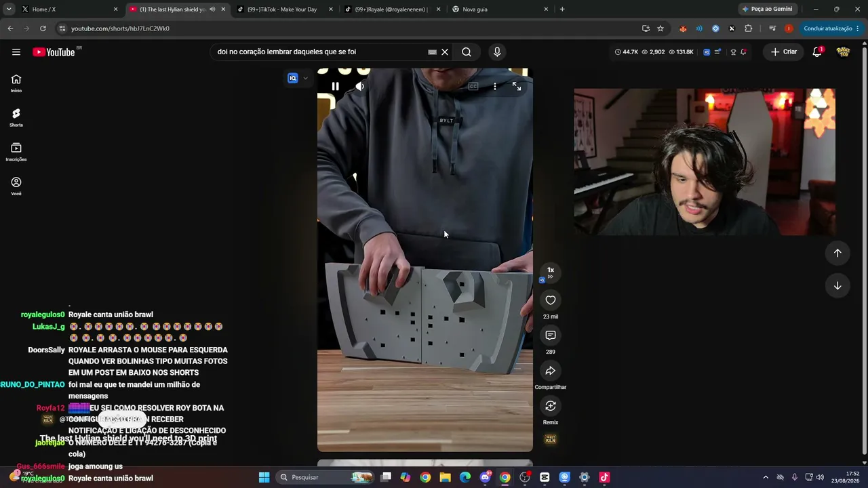This screenshot has width=868, height=488.
Task: Open the taskbar volume control
Action: pyautogui.click(x=820, y=477)
